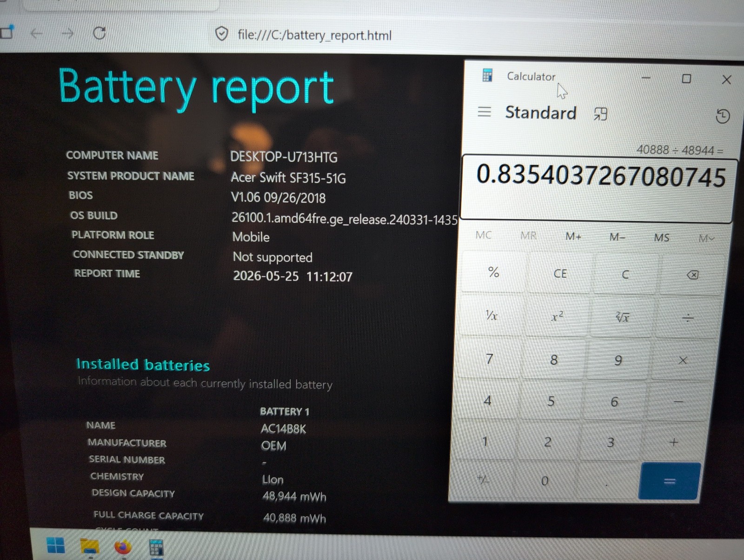Viewport: 744px width, 560px height.
Task: Close the Calculator window
Action: click(x=726, y=80)
